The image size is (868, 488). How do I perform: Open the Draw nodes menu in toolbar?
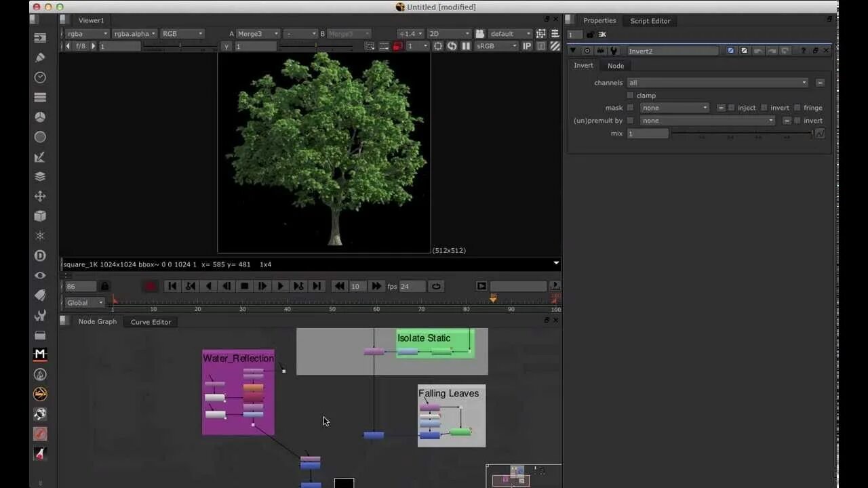pos(40,58)
